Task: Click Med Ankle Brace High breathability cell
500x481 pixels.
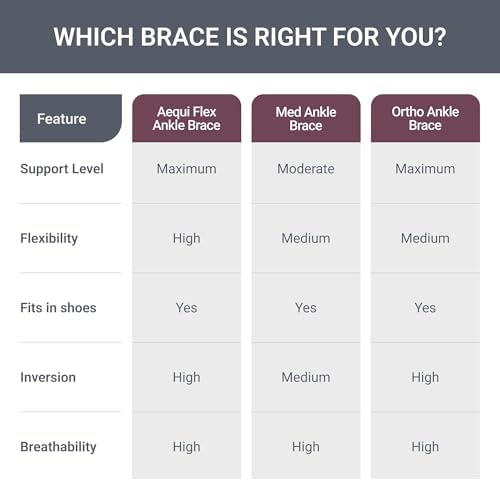Action: [306, 446]
